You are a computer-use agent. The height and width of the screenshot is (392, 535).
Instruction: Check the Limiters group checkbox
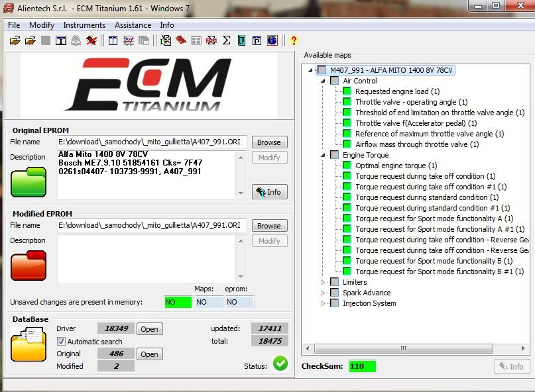pos(334,282)
